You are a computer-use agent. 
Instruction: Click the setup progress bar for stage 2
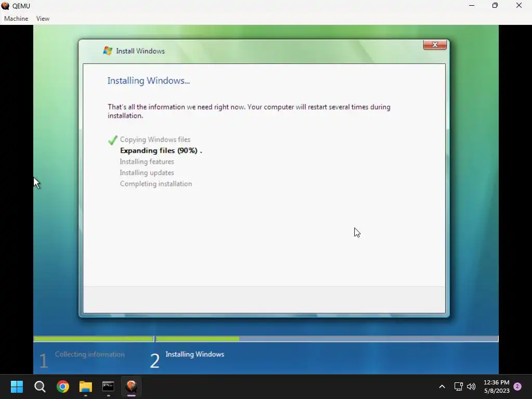pos(327,339)
